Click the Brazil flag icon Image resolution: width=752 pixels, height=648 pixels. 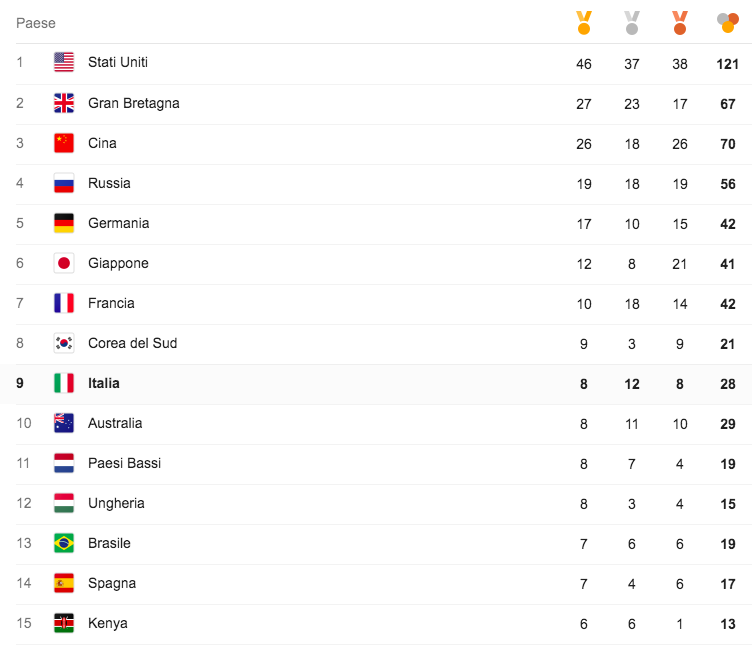(x=64, y=543)
